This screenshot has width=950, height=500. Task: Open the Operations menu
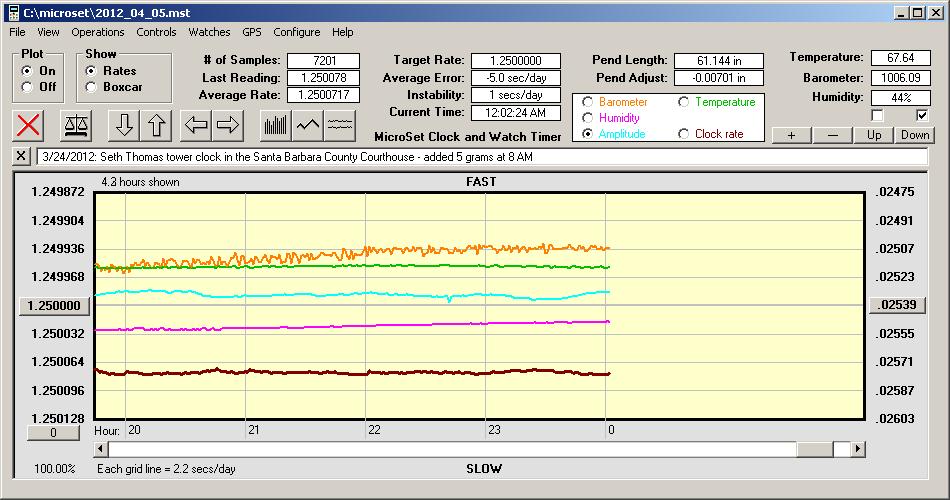pyautogui.click(x=98, y=32)
